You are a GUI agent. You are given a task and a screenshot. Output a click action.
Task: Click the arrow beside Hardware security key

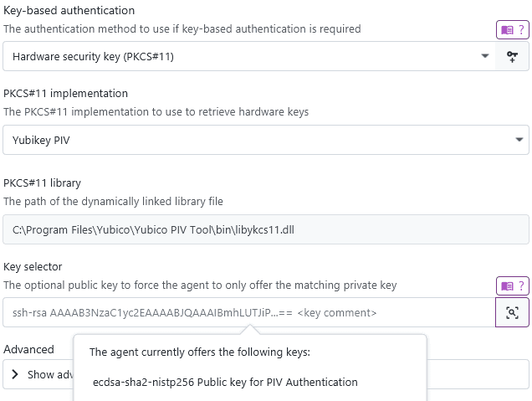click(x=485, y=56)
